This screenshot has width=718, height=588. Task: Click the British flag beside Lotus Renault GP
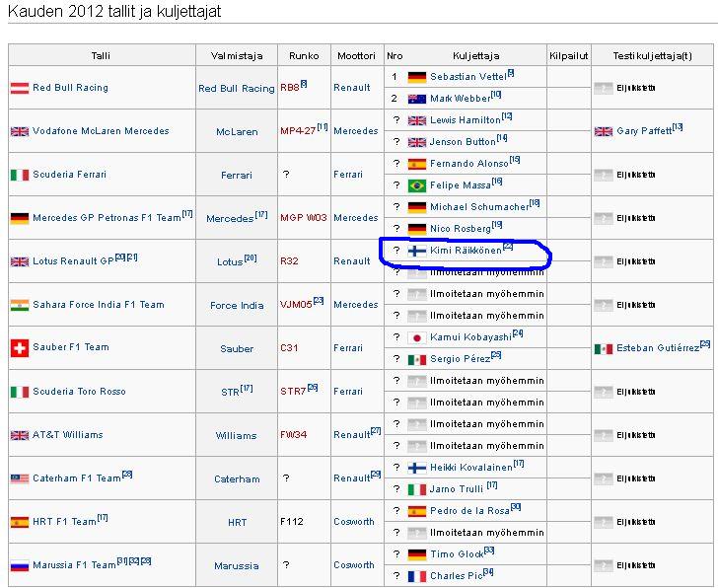pyautogui.click(x=20, y=261)
